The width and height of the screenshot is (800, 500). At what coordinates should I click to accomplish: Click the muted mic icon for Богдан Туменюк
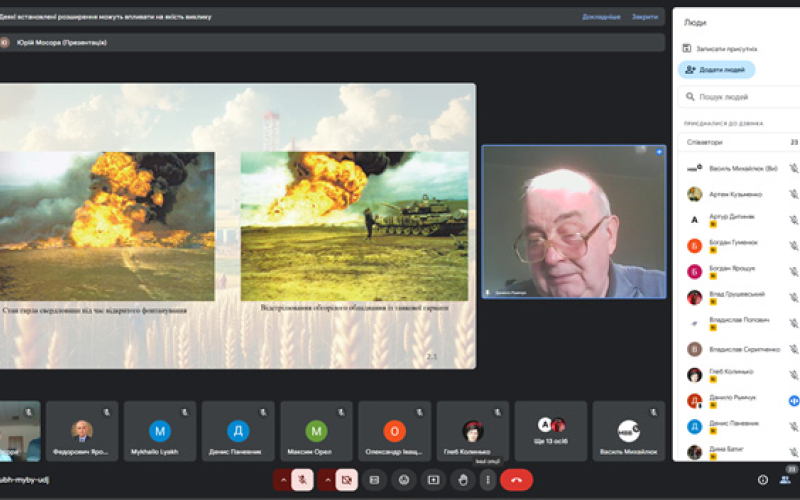pos(793,246)
